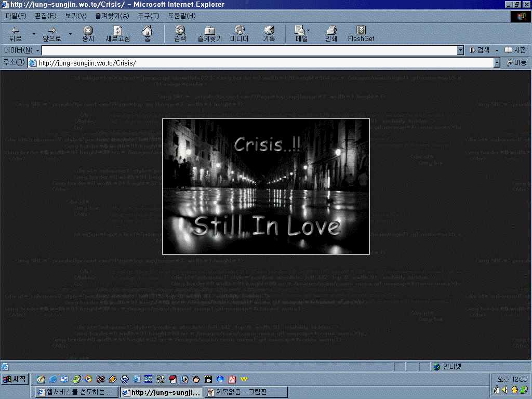The width and height of the screenshot is (532, 399).
Task: Expand the Mail (메일) button dropdown
Action: [309, 30]
